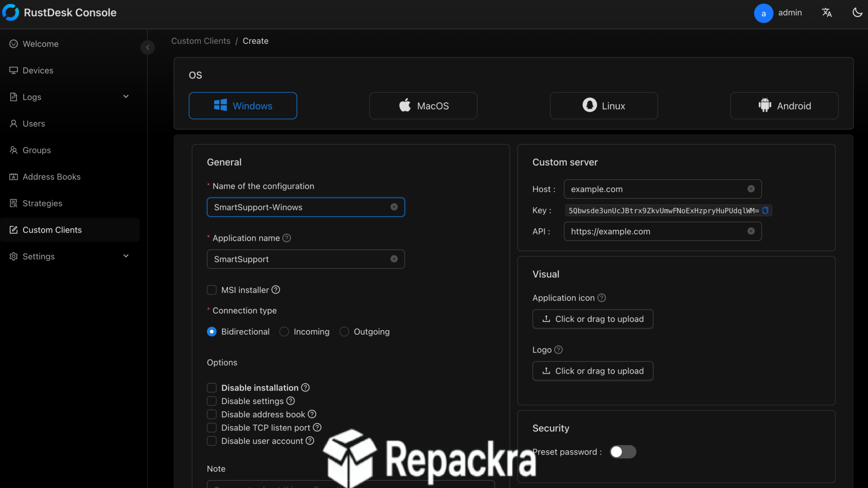Select the Linux OS button
The height and width of the screenshot is (488, 868).
604,106
